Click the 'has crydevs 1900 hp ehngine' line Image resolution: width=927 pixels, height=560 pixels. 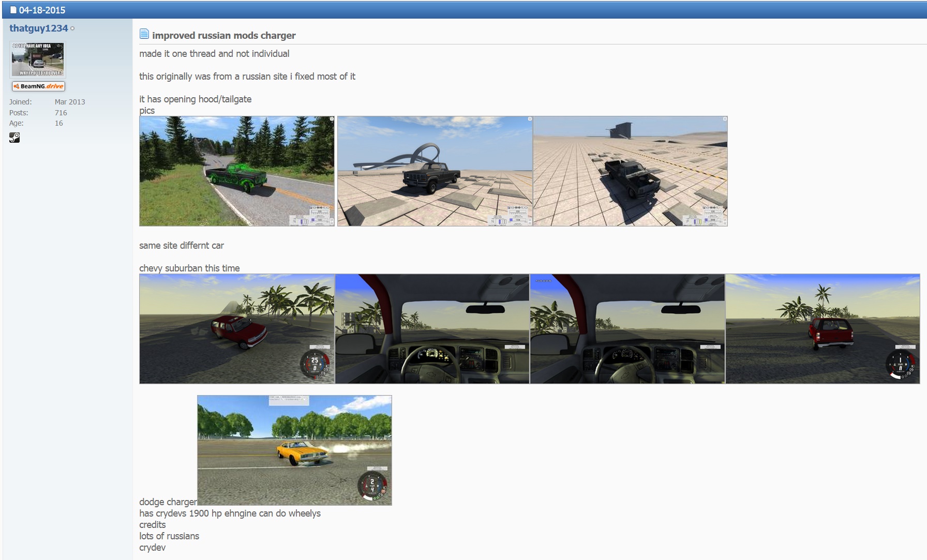point(230,513)
